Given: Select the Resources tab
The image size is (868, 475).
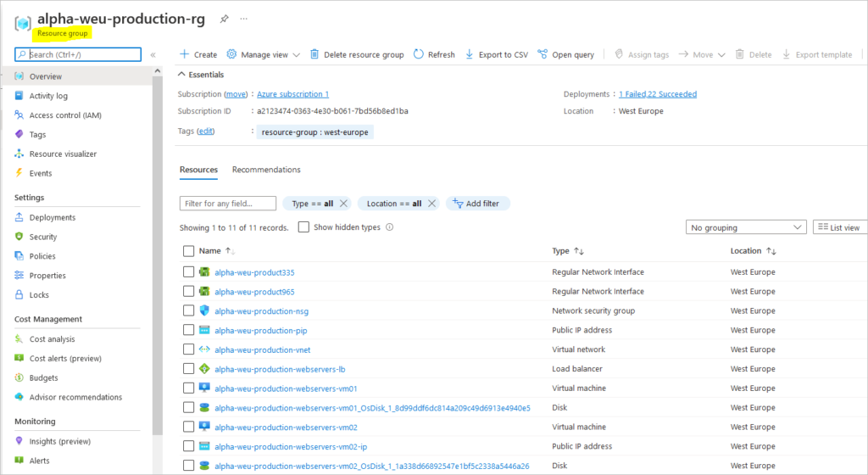Looking at the screenshot, I should click(x=198, y=170).
